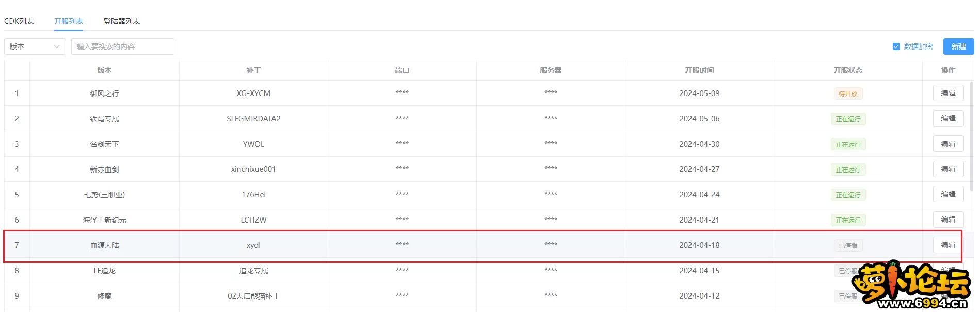Click 正在运行 tag in 名剑天下 row
The image size is (980, 312).
[848, 144]
